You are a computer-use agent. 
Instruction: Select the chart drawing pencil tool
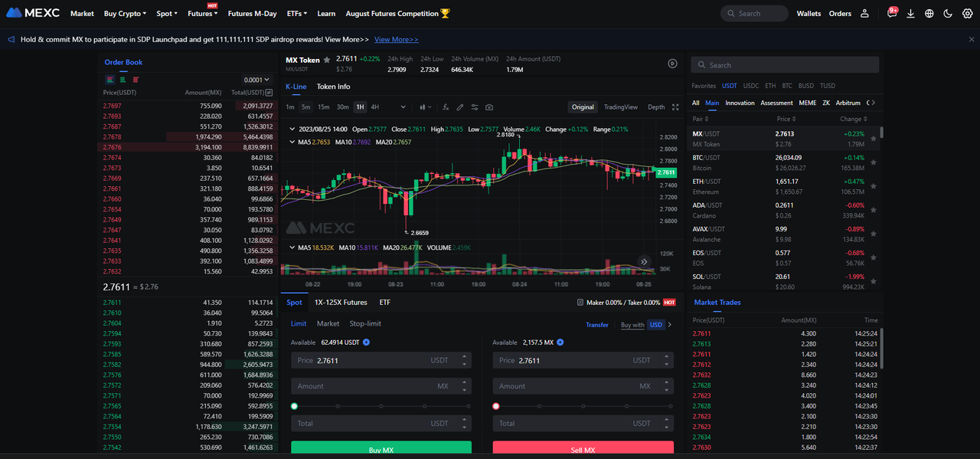click(460, 107)
